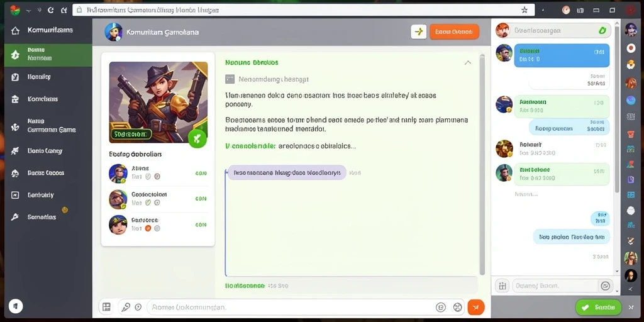Collapse the right icon strip using chevron
The width and height of the screenshot is (644, 322).
tap(630, 289)
